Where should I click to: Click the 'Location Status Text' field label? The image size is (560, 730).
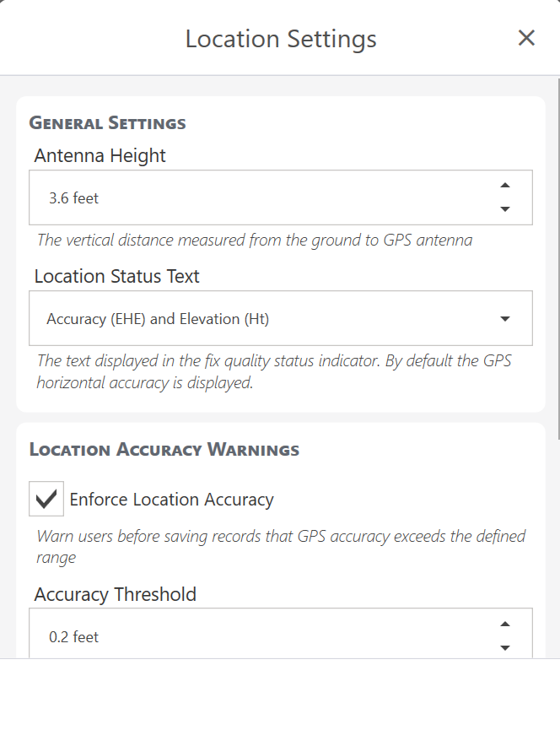click(x=117, y=276)
